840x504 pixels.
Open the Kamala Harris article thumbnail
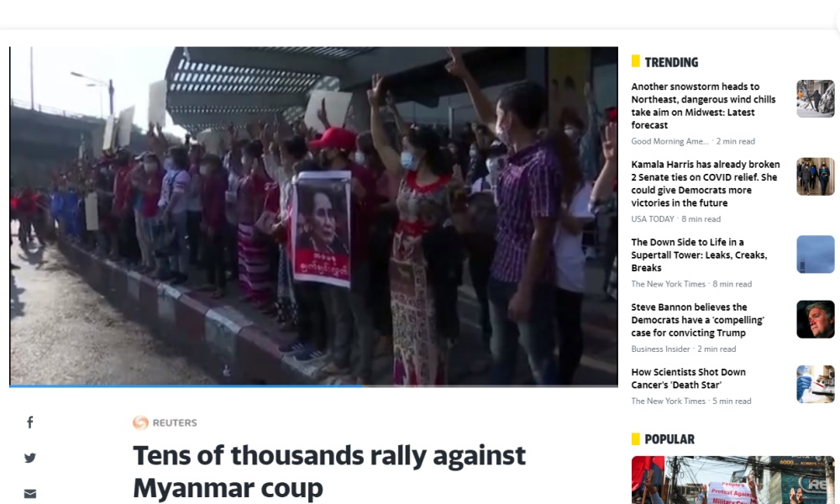point(816,176)
